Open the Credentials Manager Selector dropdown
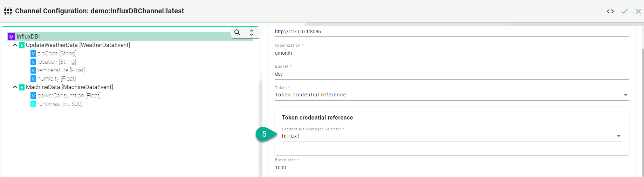This screenshot has width=644, height=177. pyautogui.click(x=618, y=136)
